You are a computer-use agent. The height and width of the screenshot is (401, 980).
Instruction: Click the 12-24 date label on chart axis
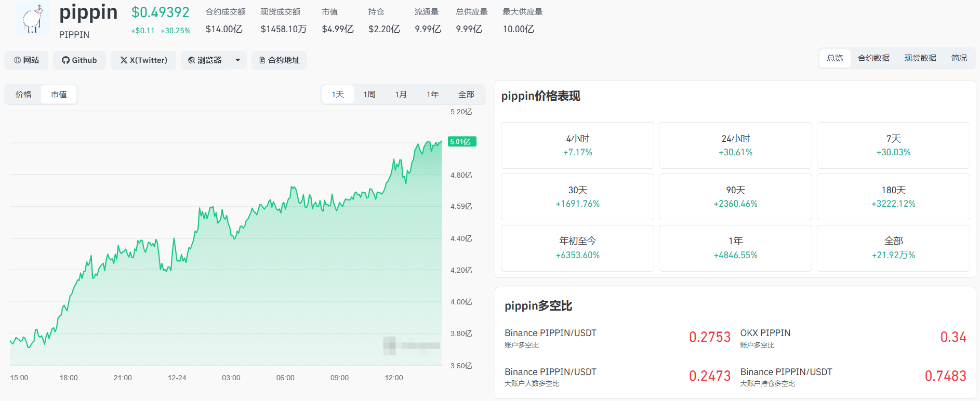(x=177, y=378)
